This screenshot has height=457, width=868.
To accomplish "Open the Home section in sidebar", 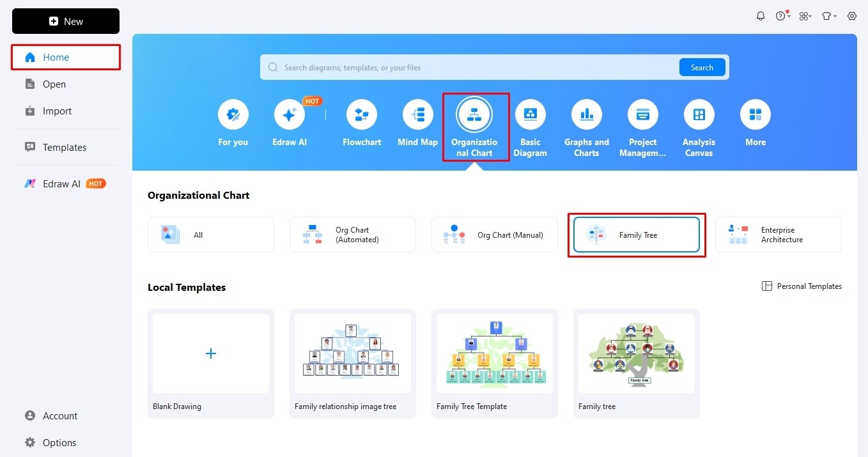I will (x=66, y=57).
